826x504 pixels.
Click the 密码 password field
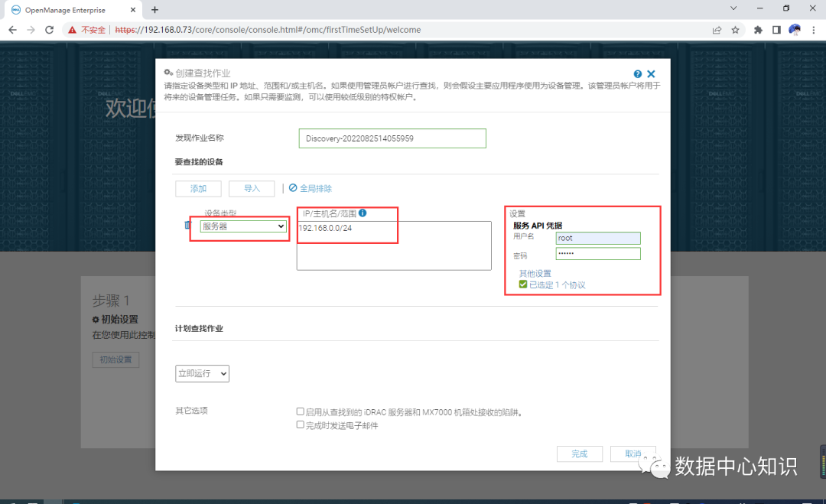(x=598, y=254)
